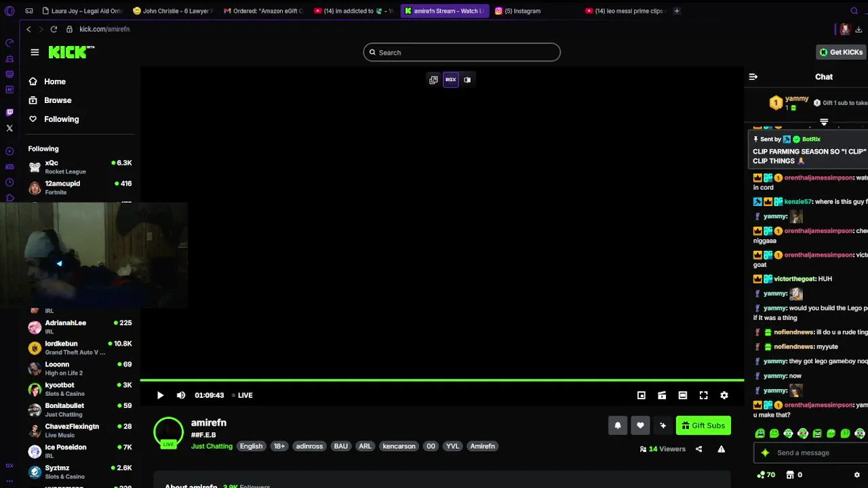Open browser downloads icon

click(859, 29)
